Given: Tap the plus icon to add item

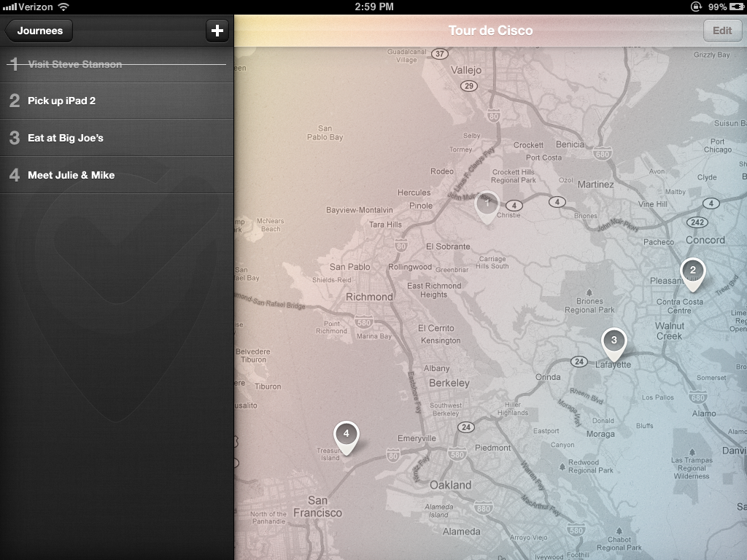Looking at the screenshot, I should point(217,31).
